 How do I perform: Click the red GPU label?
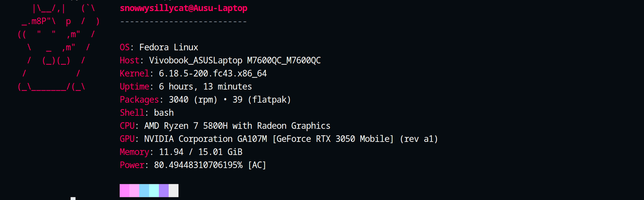click(x=127, y=139)
